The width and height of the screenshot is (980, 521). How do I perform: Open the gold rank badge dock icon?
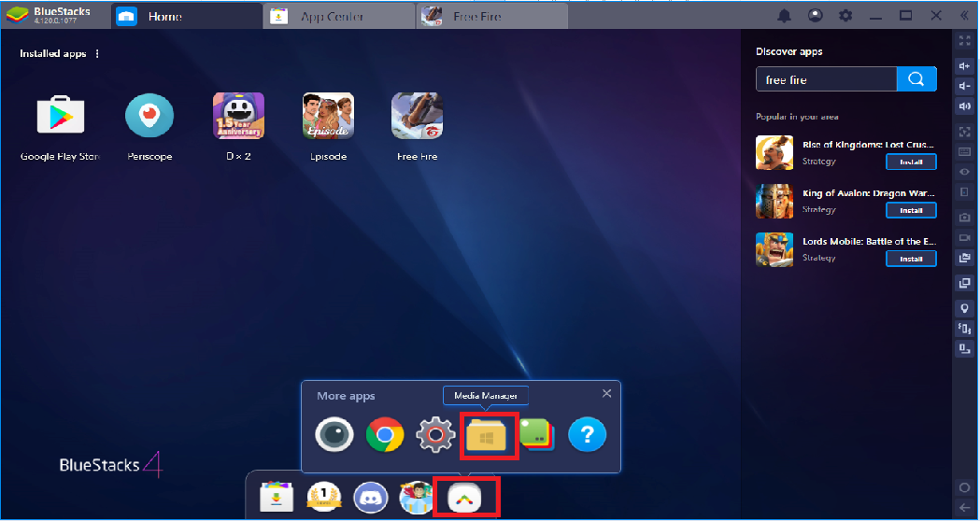[324, 498]
